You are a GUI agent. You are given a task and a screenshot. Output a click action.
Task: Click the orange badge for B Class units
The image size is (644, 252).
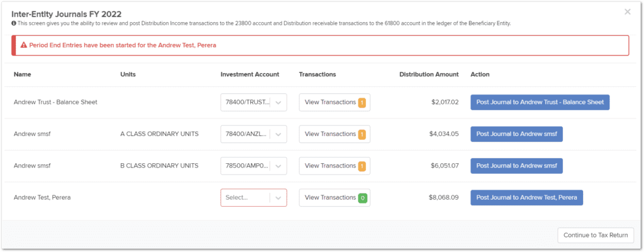point(362,166)
